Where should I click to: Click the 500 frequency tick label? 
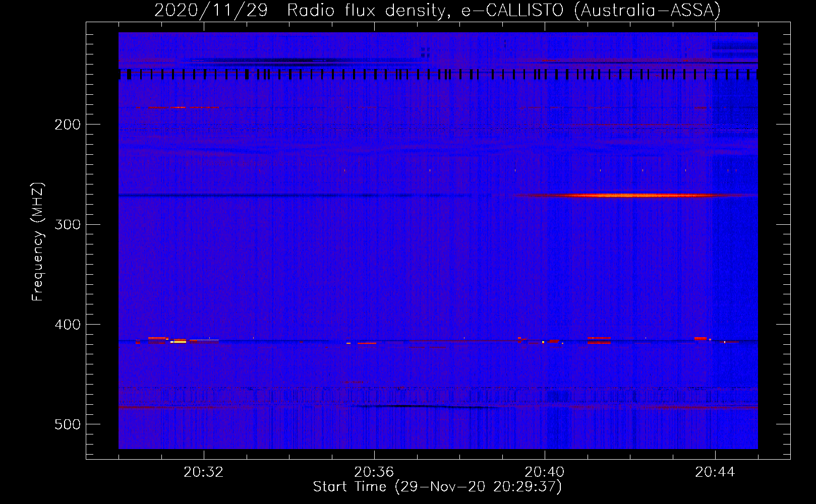tap(68, 424)
